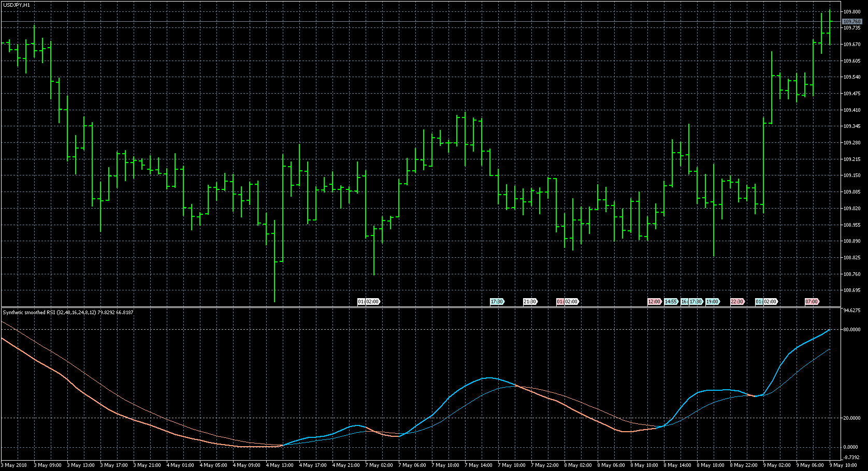Select the pink 07:00 event marker
868x471 pixels.
(x=812, y=302)
